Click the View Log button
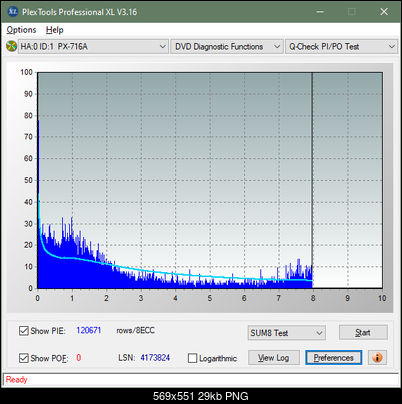 [274, 358]
